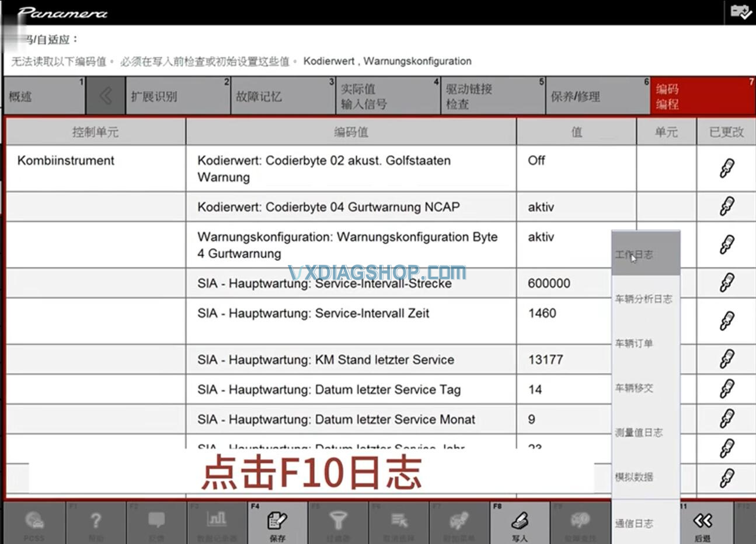This screenshot has width=756, height=544.
Task: Click pen icon for Golfstaaten Warnung row
Action: click(x=726, y=168)
